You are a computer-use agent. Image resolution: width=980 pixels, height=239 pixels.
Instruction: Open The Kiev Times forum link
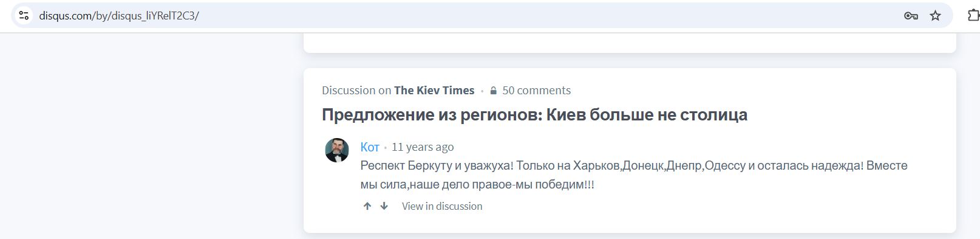[x=434, y=91]
